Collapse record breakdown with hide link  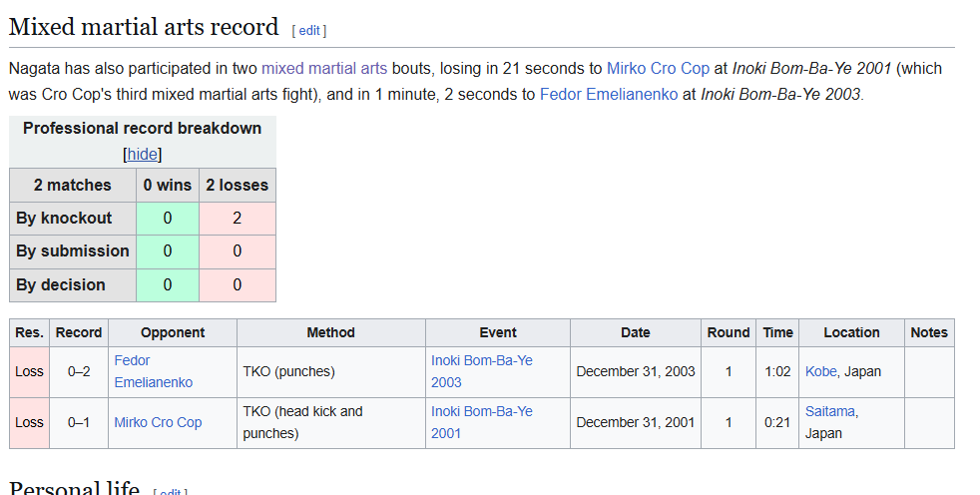coord(143,154)
